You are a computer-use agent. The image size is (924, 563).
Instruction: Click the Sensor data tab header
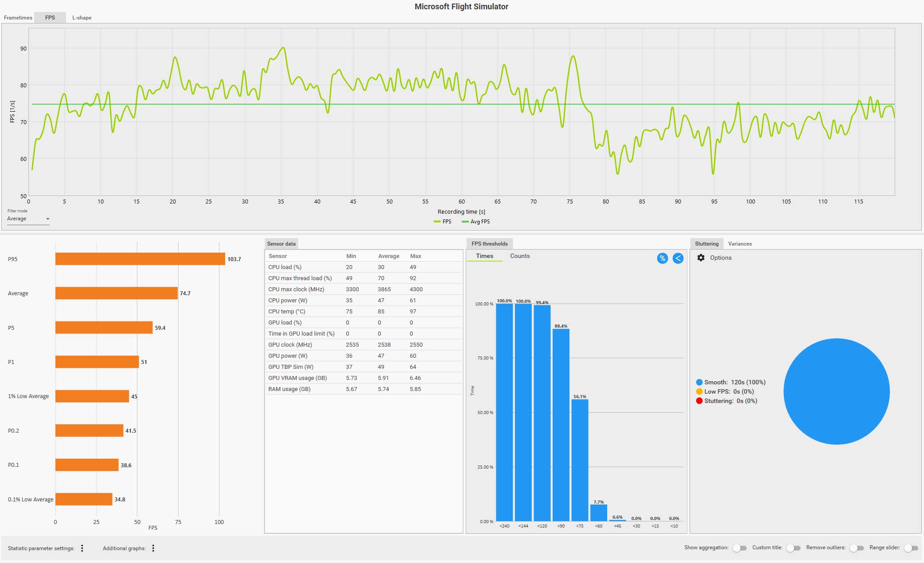pos(281,244)
